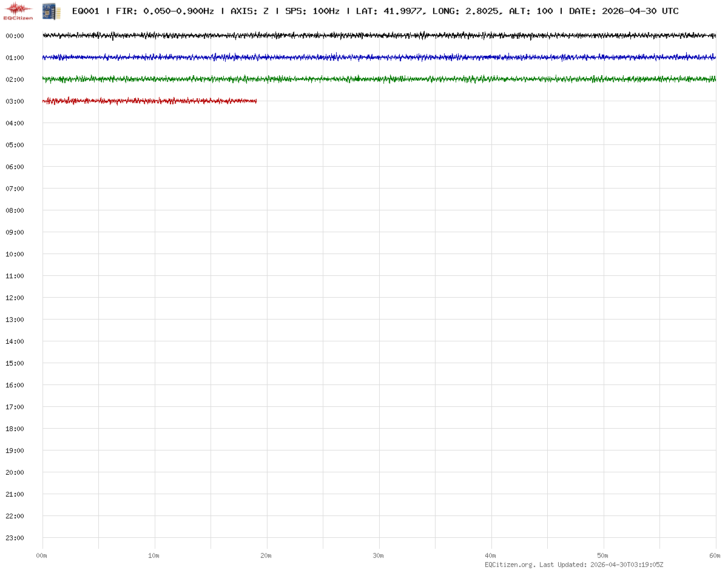Click the 00m minute axis label
Screen dimensions: 728x570
[x=41, y=555]
